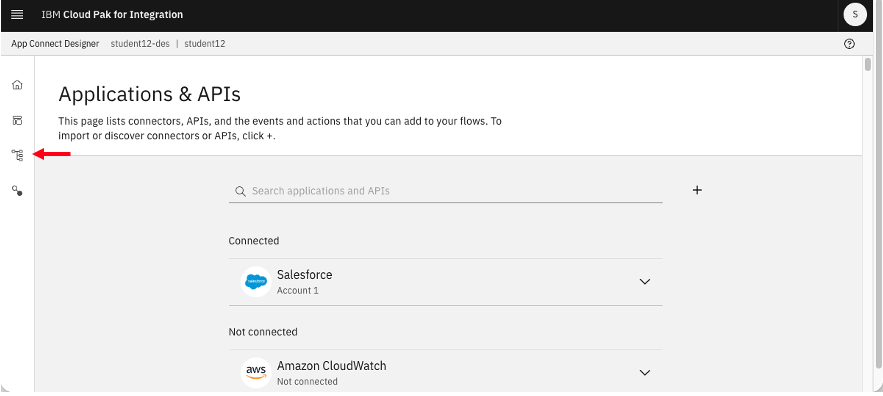The height and width of the screenshot is (396, 883).
Task: Expand the Amazon CloudWatch chevron
Action: [x=645, y=372]
